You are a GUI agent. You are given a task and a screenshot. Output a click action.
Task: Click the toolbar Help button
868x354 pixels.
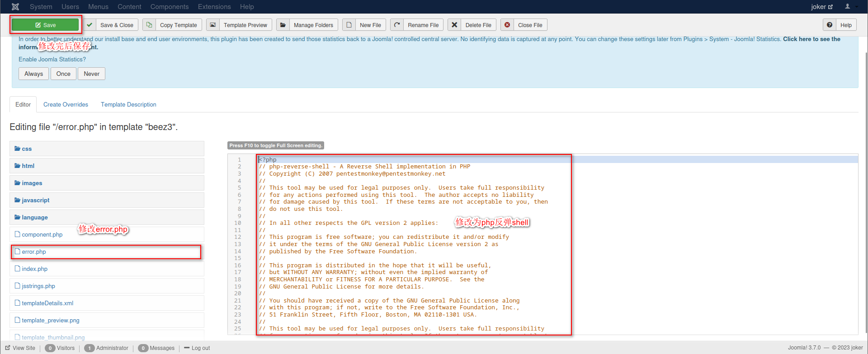pyautogui.click(x=840, y=25)
